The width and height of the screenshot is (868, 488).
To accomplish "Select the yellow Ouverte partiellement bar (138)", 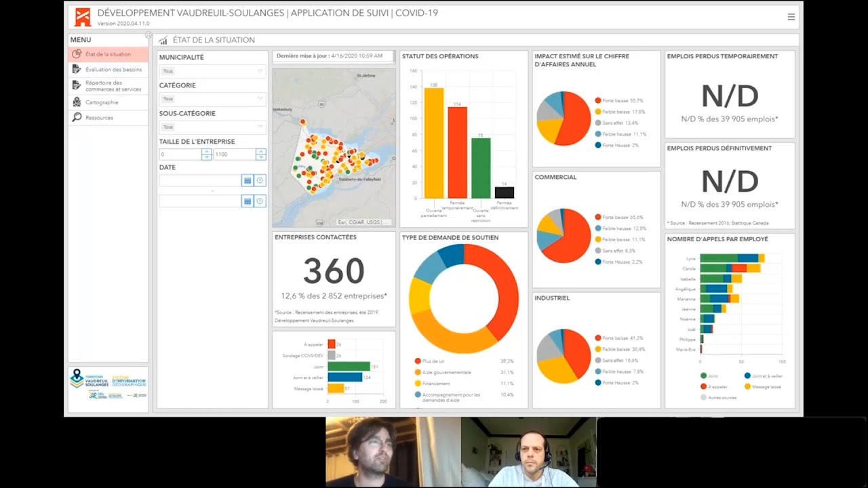I will [x=434, y=143].
